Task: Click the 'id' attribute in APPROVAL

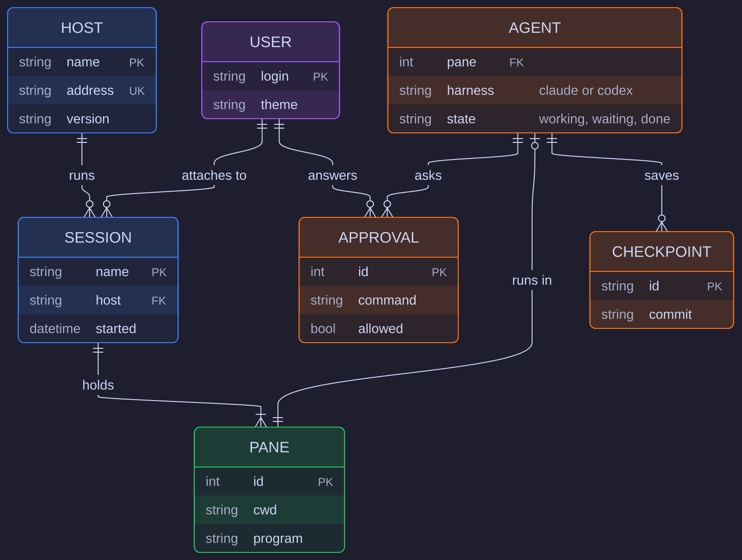Action: (363, 272)
